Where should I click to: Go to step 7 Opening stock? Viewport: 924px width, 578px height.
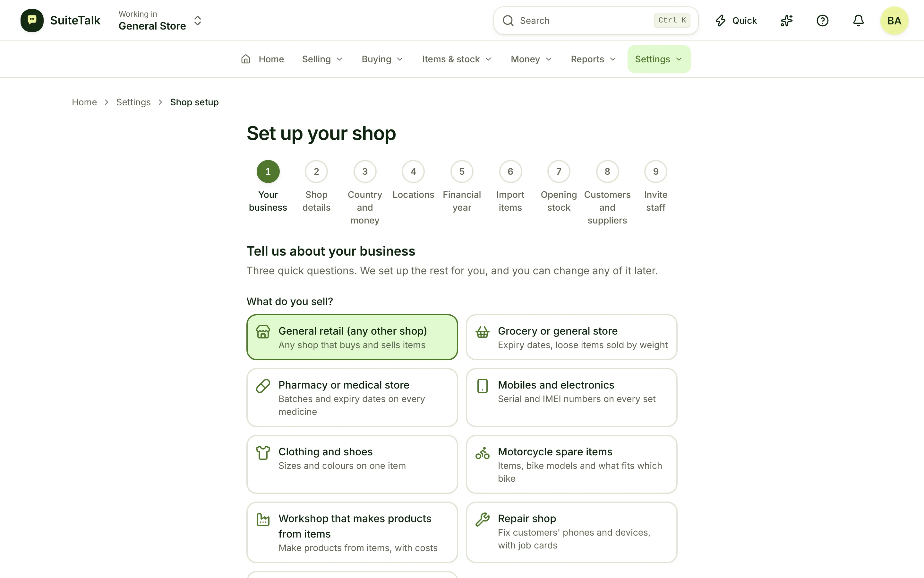(x=559, y=187)
